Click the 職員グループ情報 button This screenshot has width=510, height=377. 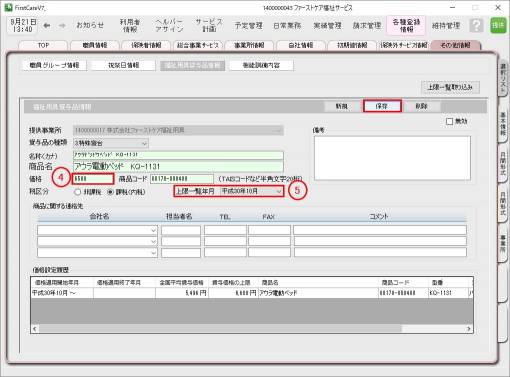point(54,65)
